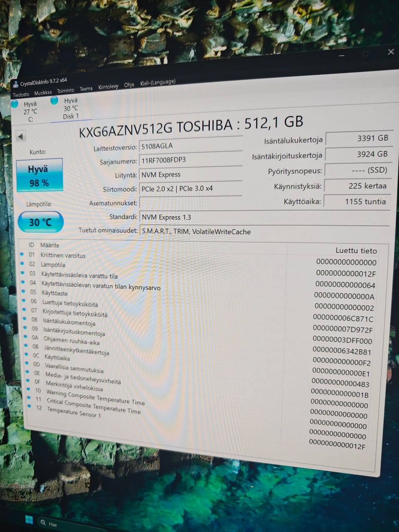Click the status dot for 05 Käyttöaste
Screen dimensions: 399x532
(24, 291)
